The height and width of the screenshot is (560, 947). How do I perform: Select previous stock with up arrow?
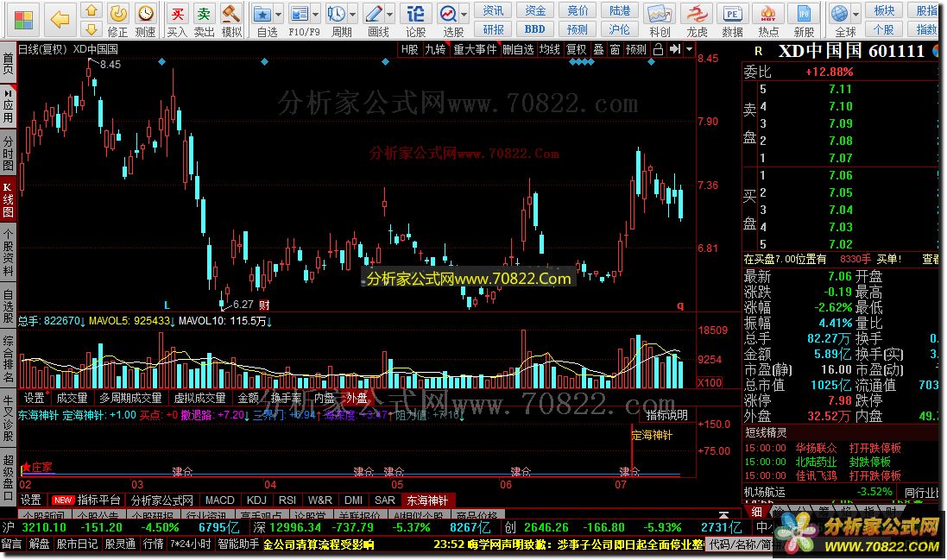(x=92, y=10)
